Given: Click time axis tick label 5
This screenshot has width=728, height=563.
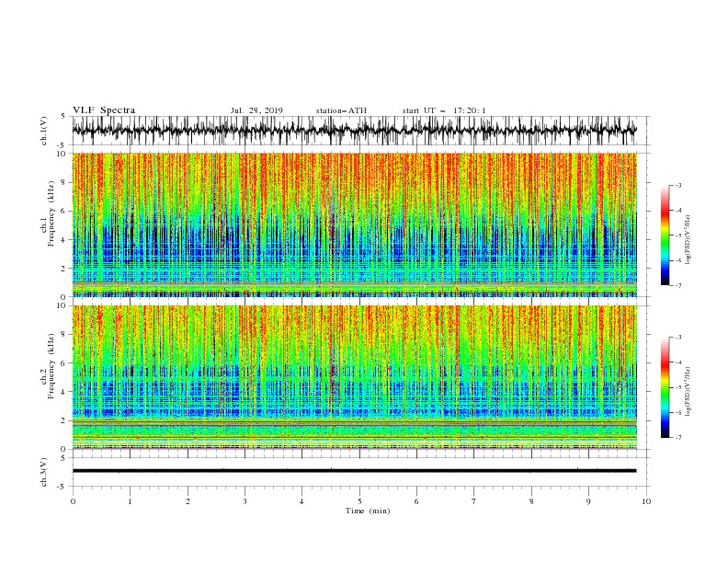Looking at the screenshot, I should (359, 501).
